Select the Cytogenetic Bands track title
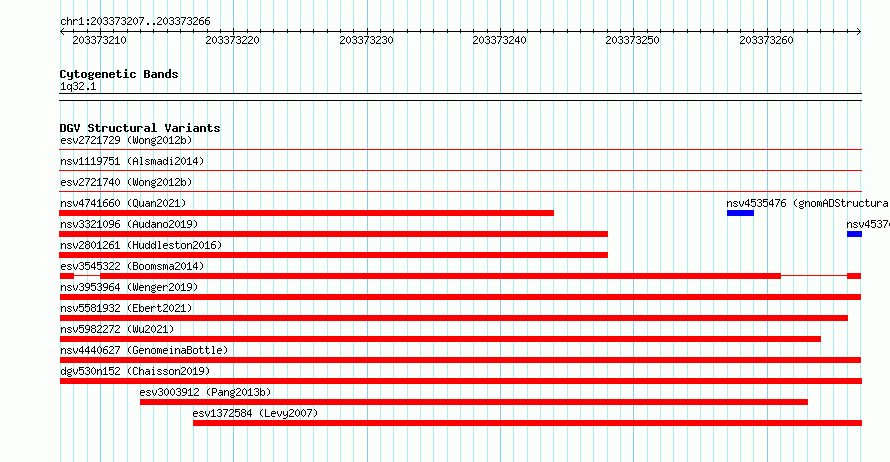This screenshot has height=462, width=890. click(x=119, y=74)
